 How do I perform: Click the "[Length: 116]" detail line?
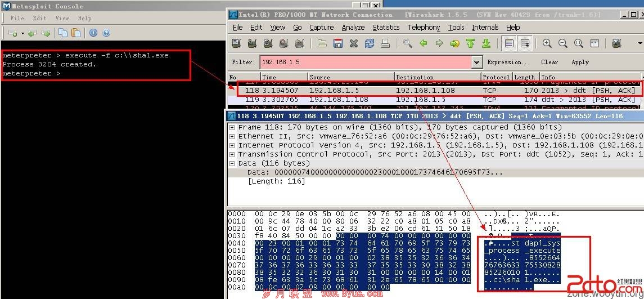click(276, 181)
